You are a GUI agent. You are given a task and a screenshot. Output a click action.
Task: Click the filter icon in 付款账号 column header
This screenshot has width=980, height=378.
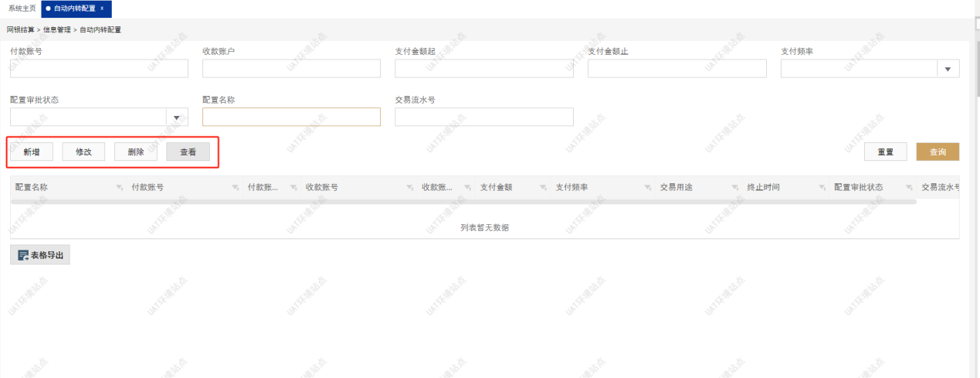click(x=235, y=188)
